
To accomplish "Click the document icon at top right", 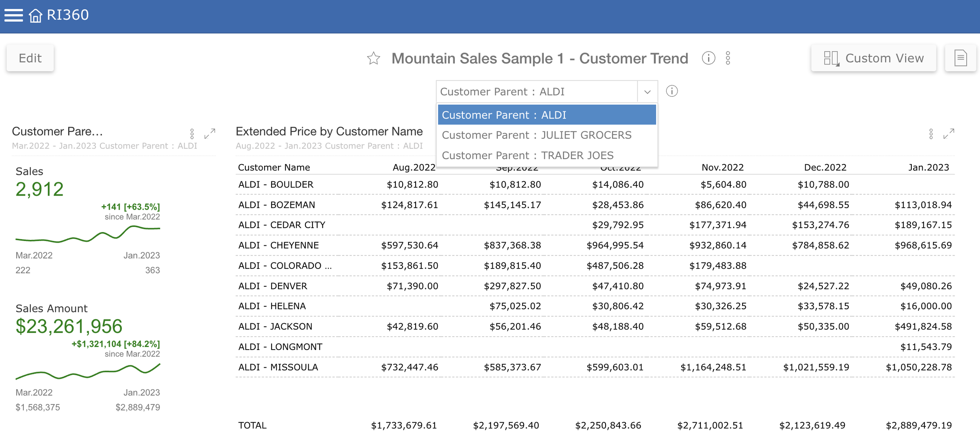I will [960, 58].
